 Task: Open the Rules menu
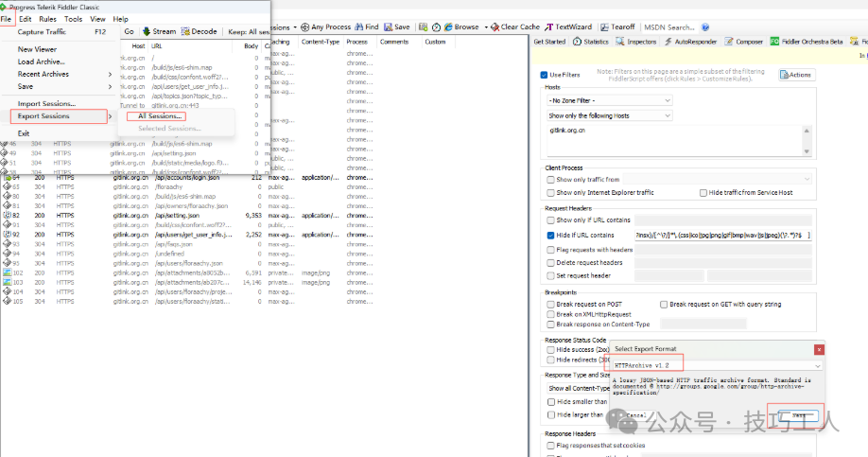click(47, 19)
